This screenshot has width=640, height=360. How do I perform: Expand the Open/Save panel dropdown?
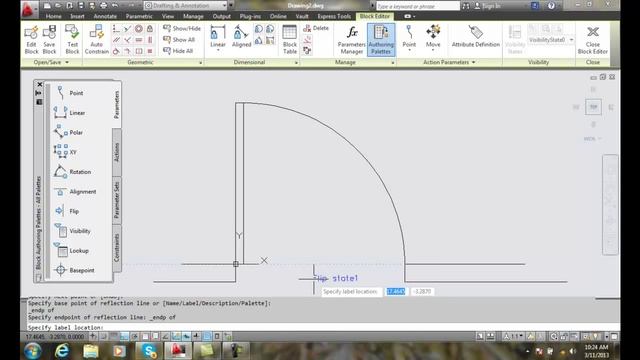51,62
